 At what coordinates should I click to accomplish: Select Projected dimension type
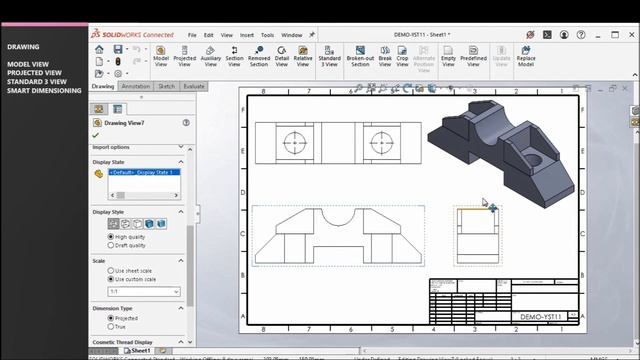(x=111, y=318)
